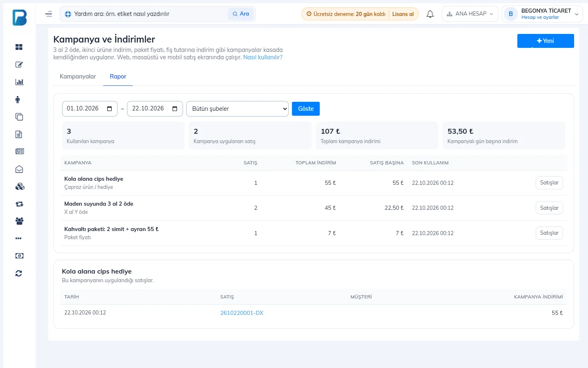Open the Nasıl kullanılır? help link

[x=263, y=57]
